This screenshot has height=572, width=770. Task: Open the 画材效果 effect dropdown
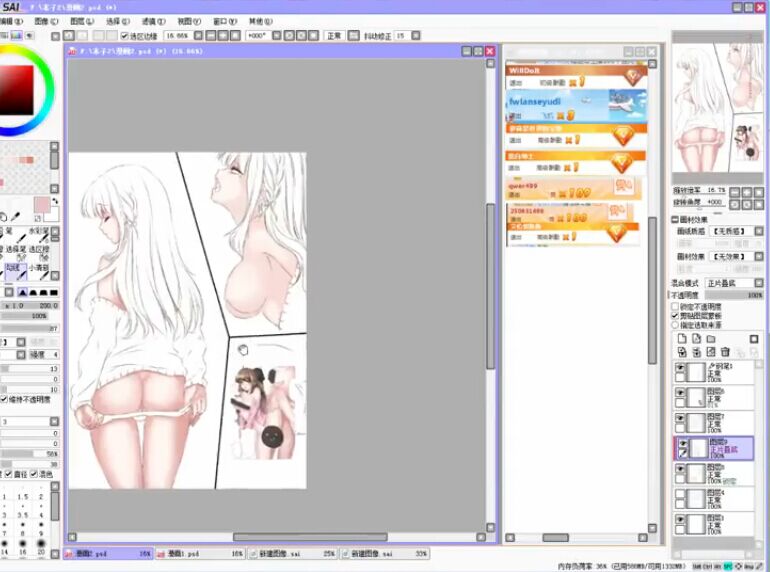tap(759, 256)
